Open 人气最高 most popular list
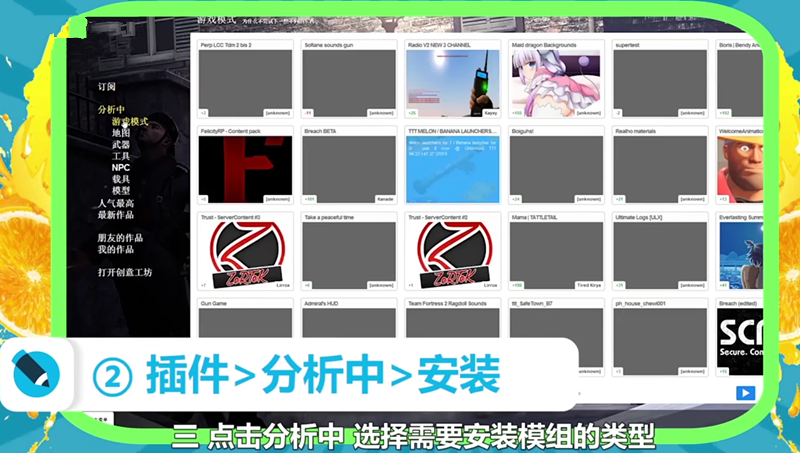 click(x=115, y=203)
